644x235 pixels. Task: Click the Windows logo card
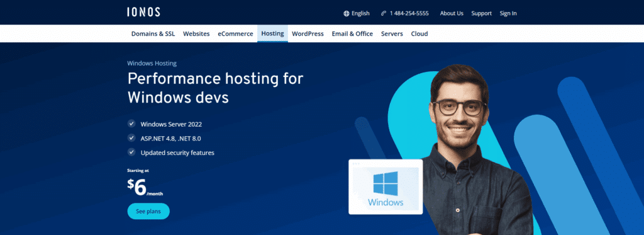(x=386, y=187)
